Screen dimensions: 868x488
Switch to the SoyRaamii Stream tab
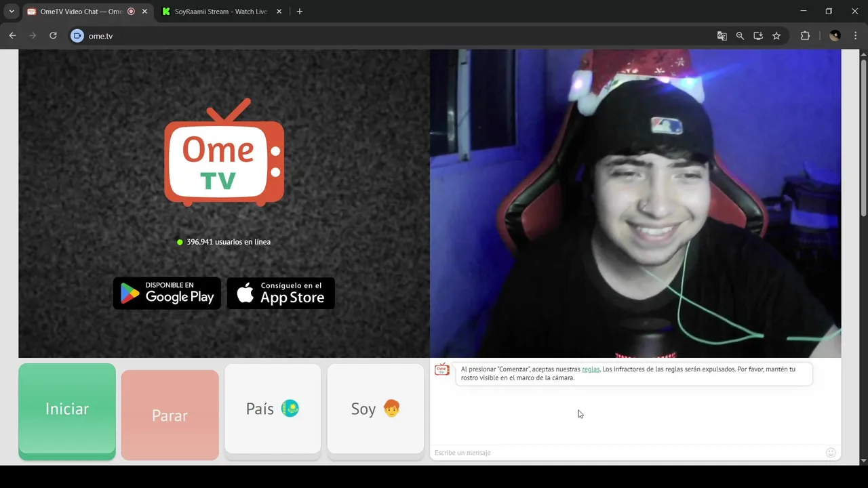tap(221, 12)
